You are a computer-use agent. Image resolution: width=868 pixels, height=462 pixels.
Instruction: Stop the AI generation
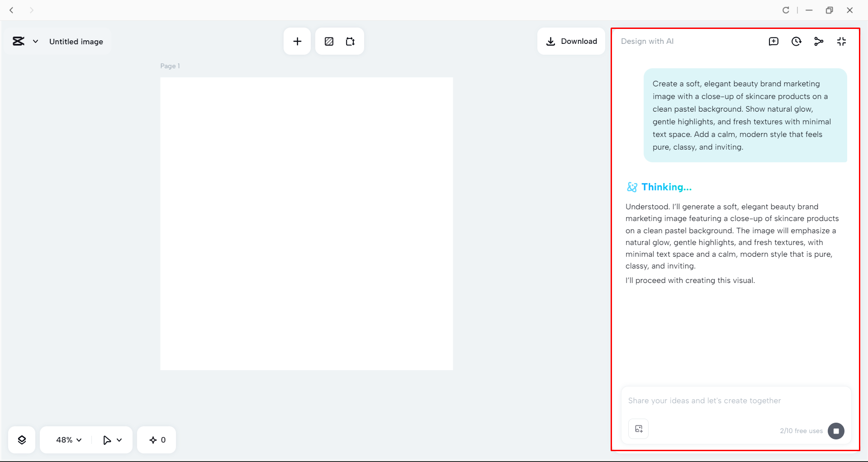pyautogui.click(x=836, y=431)
